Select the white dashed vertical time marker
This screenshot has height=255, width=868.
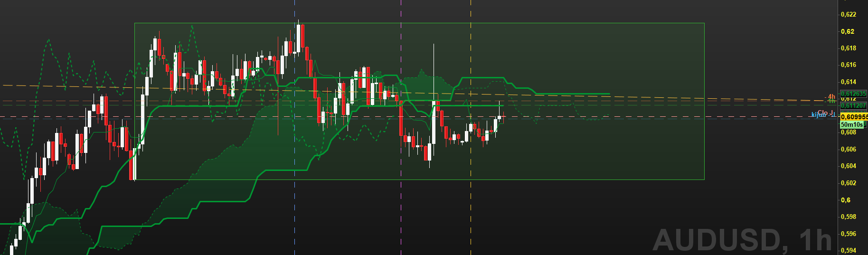(x=471, y=127)
